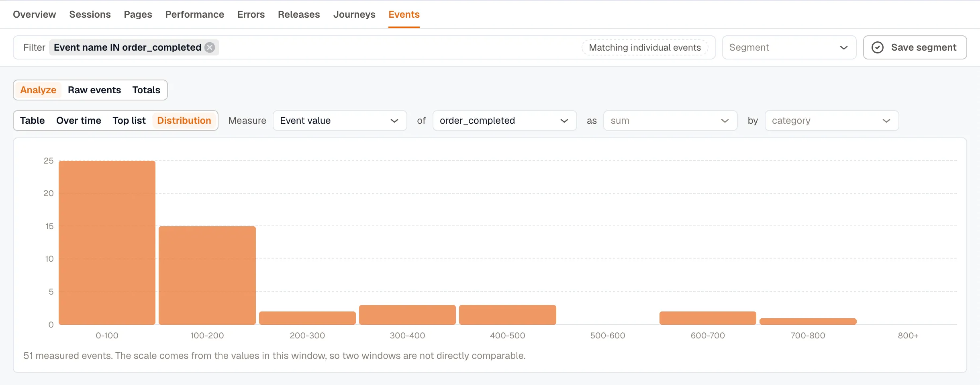Open the Measure Event value dropdown
This screenshot has width=980, height=385.
click(340, 121)
